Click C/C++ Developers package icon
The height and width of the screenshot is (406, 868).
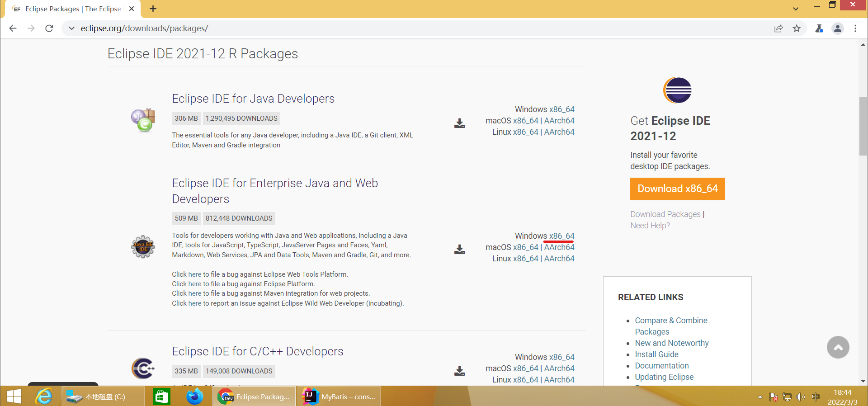[x=143, y=368]
